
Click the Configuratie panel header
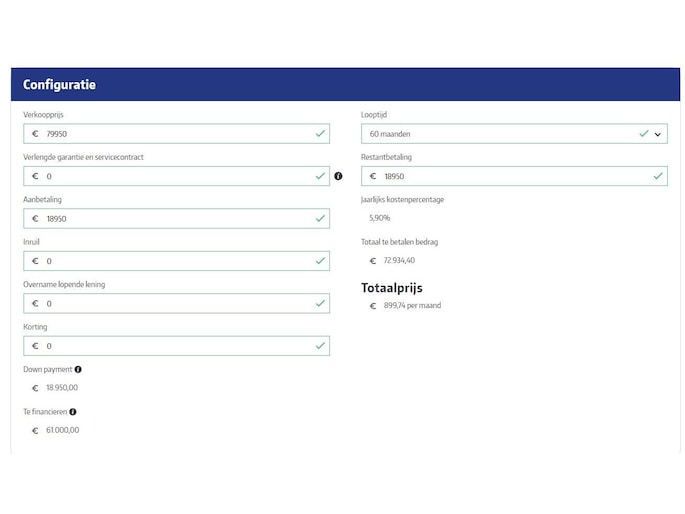345,85
